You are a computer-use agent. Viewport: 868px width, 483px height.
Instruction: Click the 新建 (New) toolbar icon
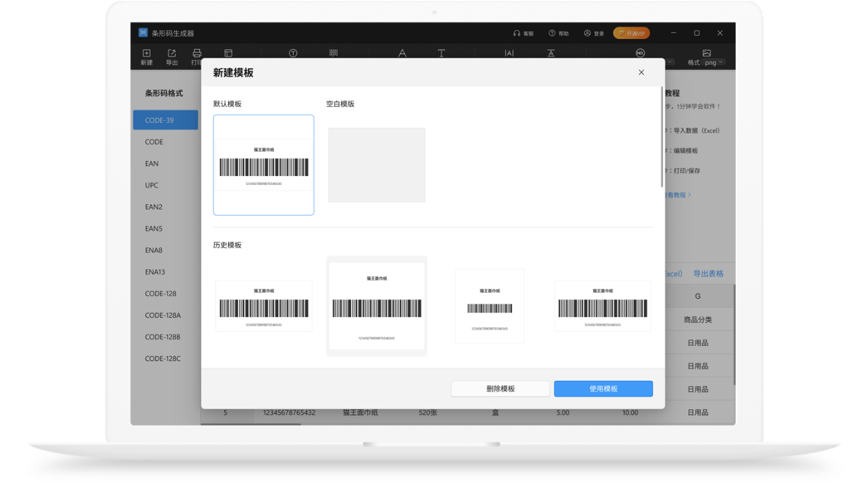(x=146, y=53)
